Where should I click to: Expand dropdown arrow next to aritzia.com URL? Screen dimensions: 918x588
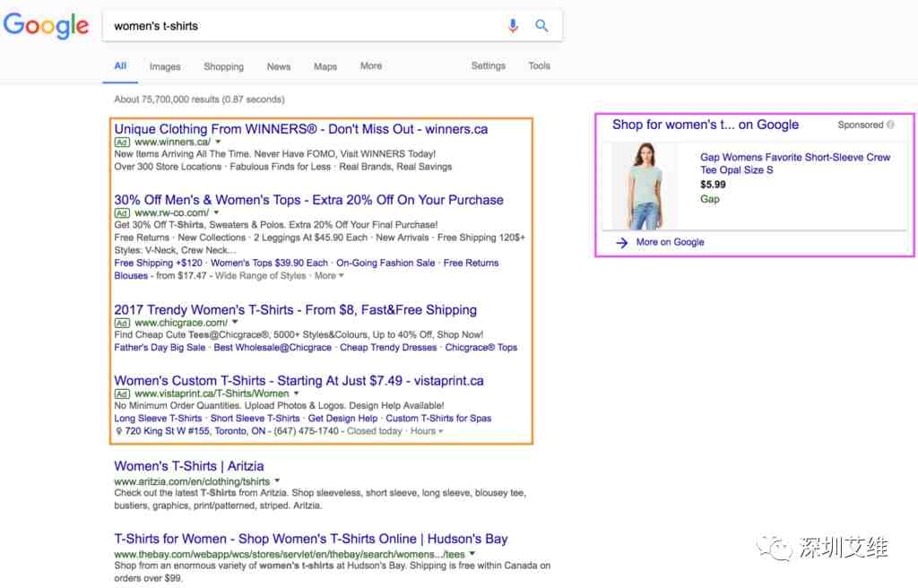click(278, 480)
